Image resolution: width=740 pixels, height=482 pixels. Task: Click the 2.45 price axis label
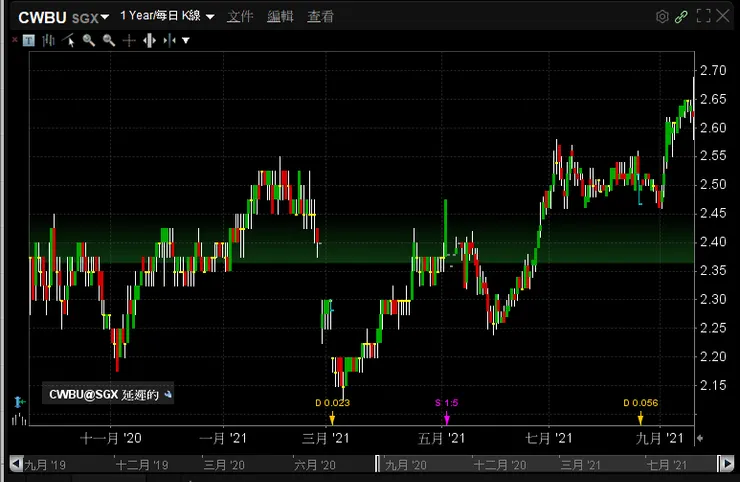pos(713,213)
